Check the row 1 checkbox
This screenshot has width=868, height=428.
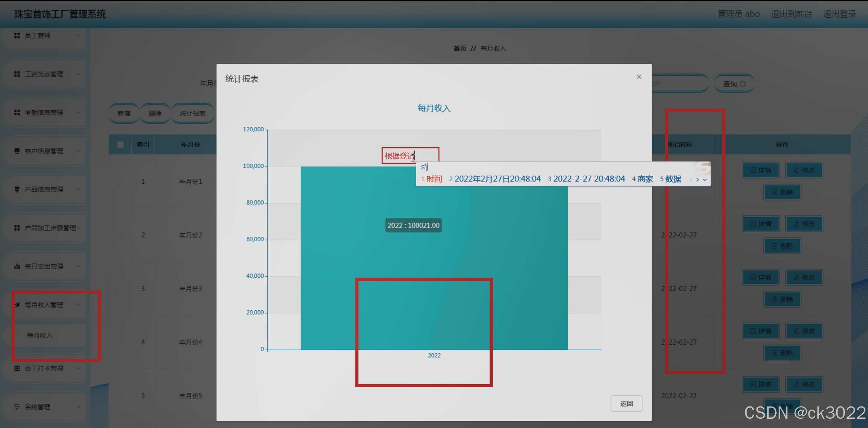point(120,182)
